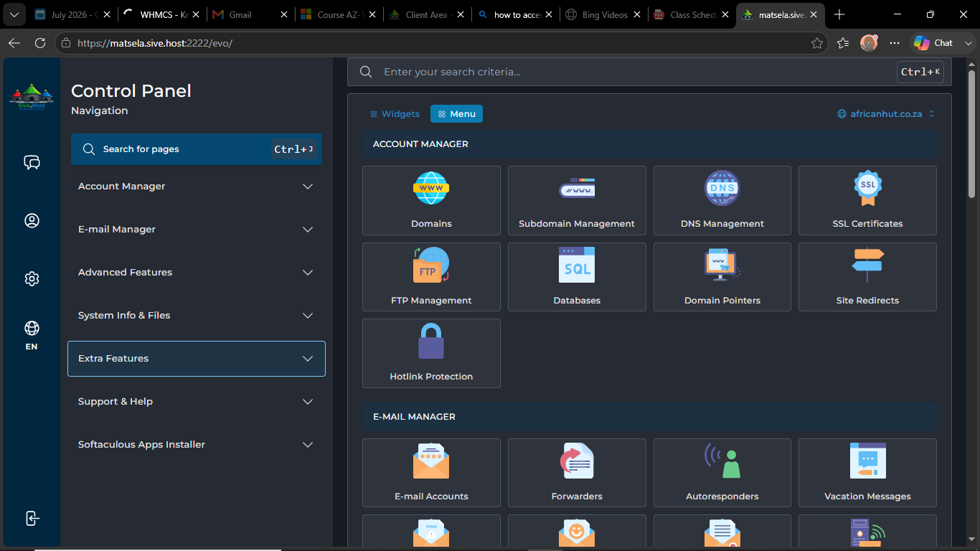This screenshot has height=551, width=980.
Task: Close the WHMCS tab
Action: [195, 14]
